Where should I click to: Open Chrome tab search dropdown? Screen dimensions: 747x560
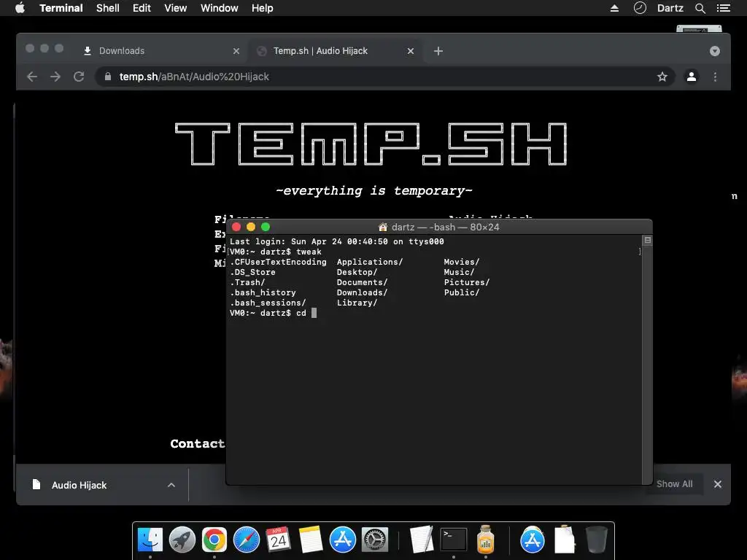pyautogui.click(x=715, y=51)
